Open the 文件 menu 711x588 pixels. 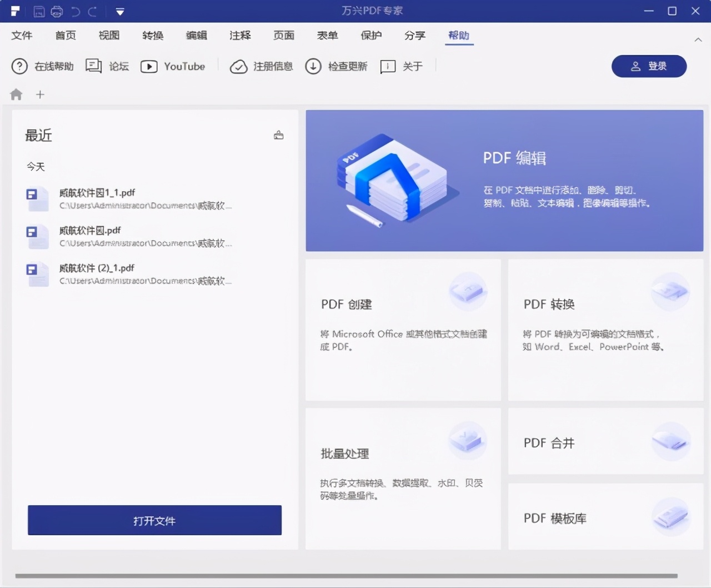click(x=22, y=35)
